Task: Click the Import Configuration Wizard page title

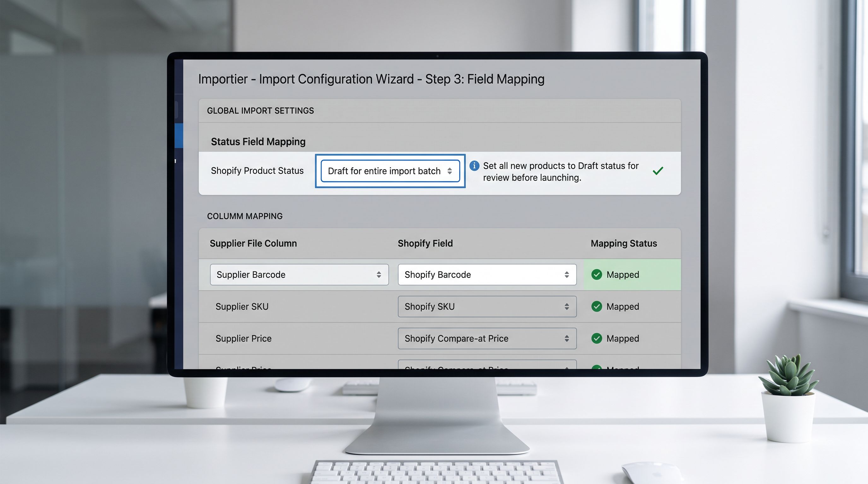Action: click(371, 79)
